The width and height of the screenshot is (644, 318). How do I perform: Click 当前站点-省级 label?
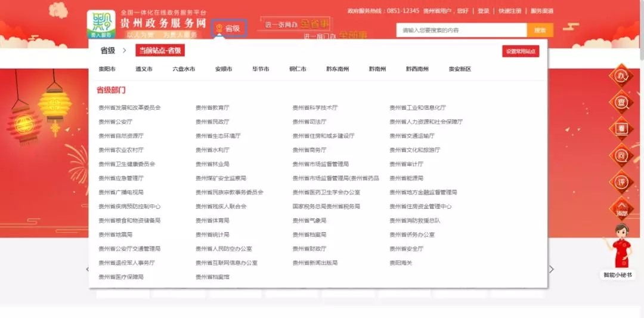160,51
